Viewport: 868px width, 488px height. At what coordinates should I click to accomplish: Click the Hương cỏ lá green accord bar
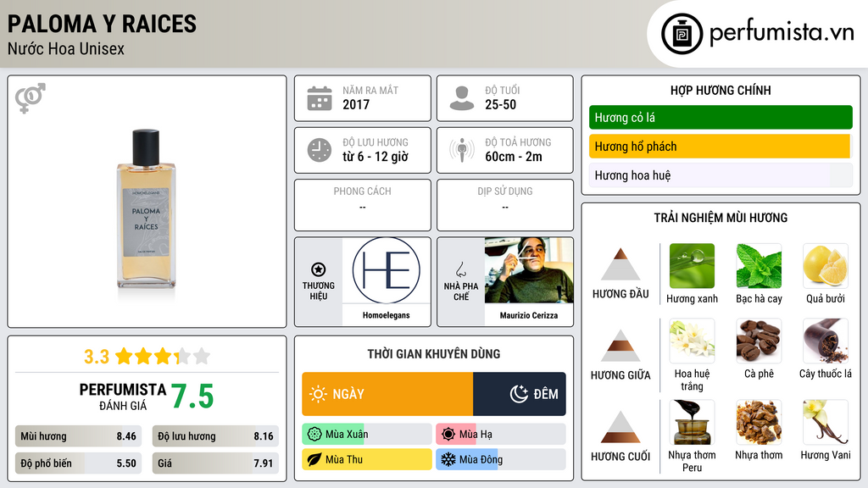point(721,117)
